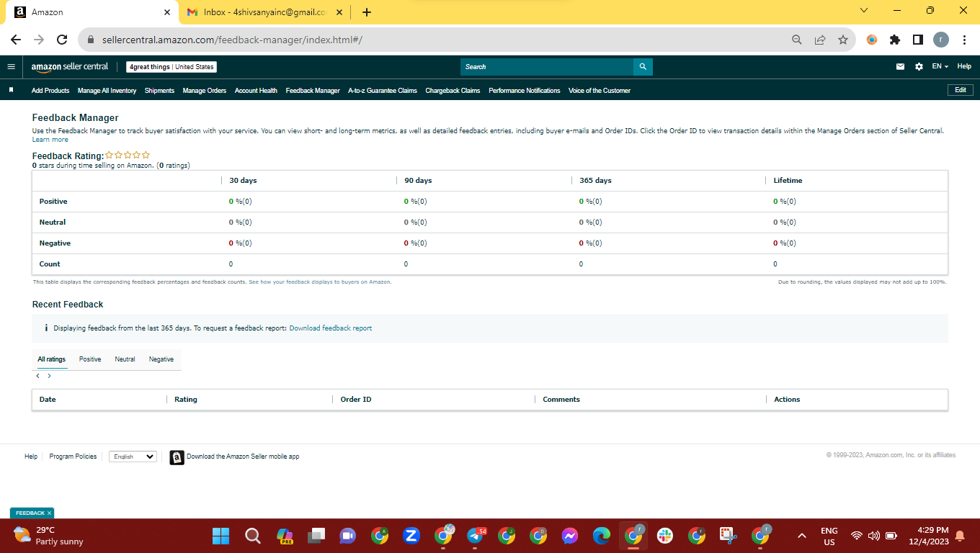Open Chargeback Claims page
This screenshot has height=553, width=980.
(453, 91)
